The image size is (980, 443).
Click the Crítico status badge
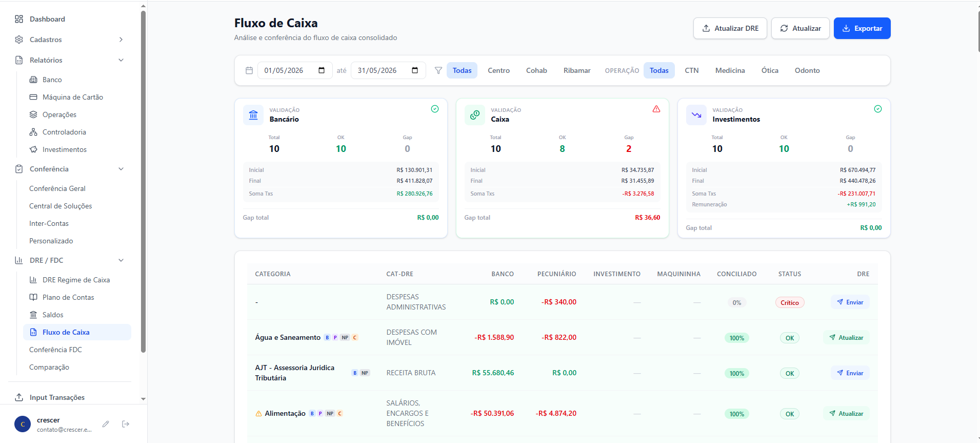point(790,302)
